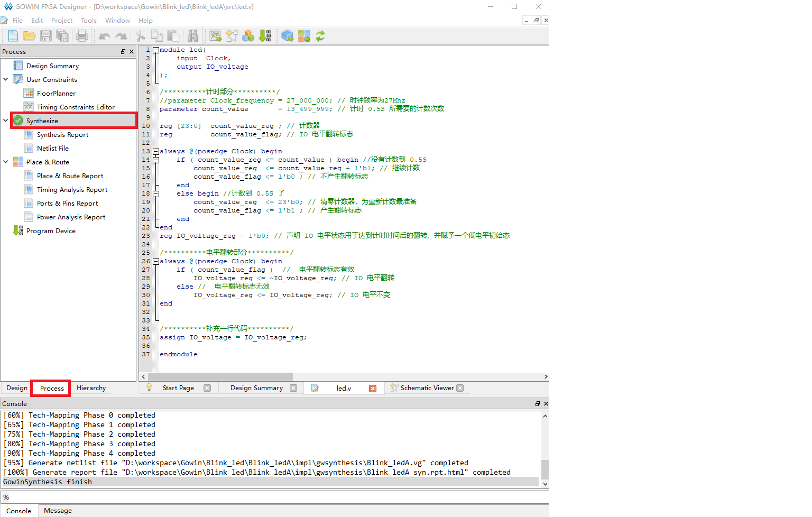Click the green refresh arrows icon
812x517 pixels.
[x=320, y=35]
